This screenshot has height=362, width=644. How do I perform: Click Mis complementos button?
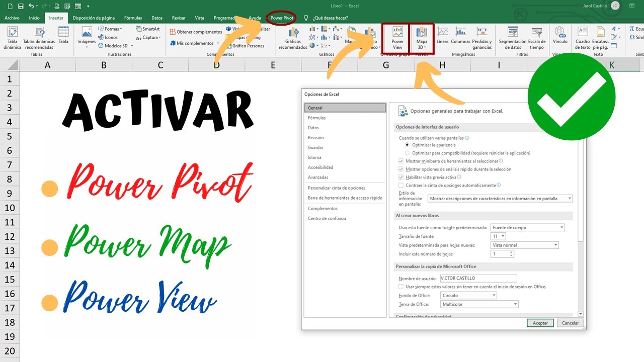[195, 43]
